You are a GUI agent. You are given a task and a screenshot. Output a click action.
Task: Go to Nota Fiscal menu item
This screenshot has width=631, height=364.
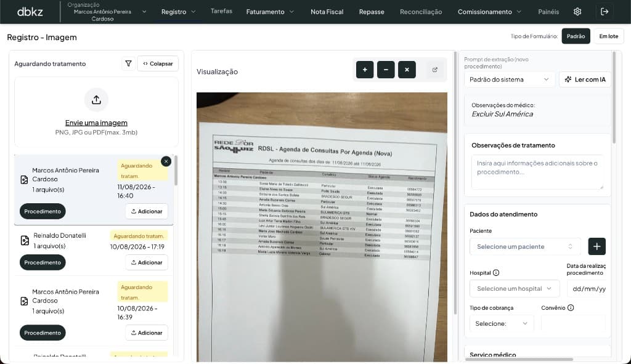pos(327,12)
